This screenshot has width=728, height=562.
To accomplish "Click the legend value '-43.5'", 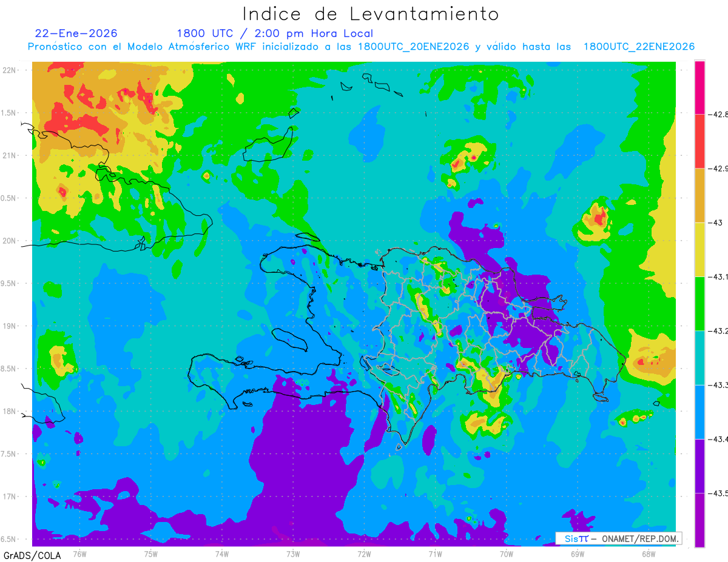I will [718, 493].
